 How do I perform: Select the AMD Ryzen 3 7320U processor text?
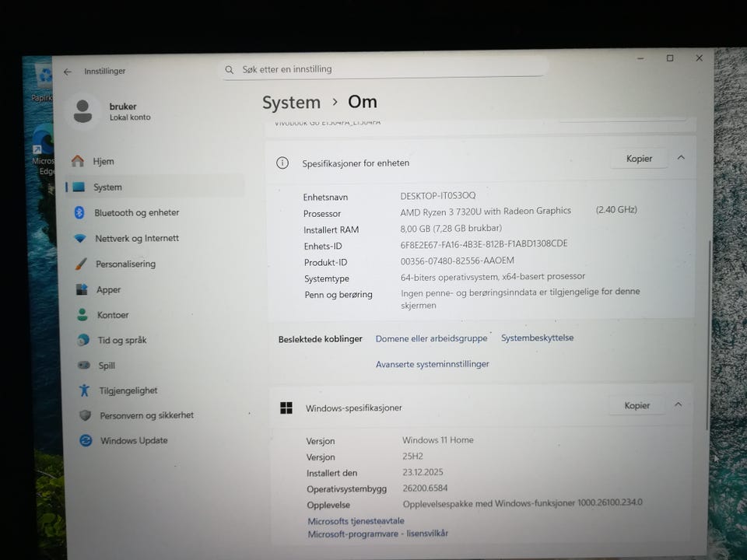tap(486, 212)
